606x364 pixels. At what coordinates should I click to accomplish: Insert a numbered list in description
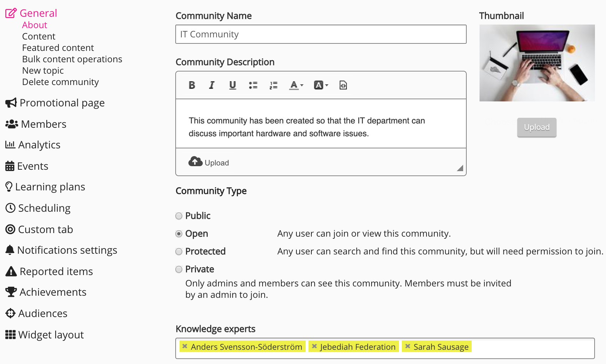click(x=273, y=85)
